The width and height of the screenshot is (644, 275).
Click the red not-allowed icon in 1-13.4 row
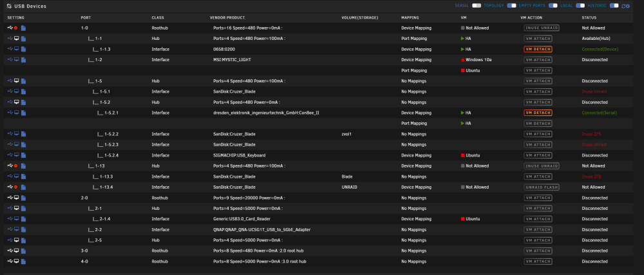(16, 187)
